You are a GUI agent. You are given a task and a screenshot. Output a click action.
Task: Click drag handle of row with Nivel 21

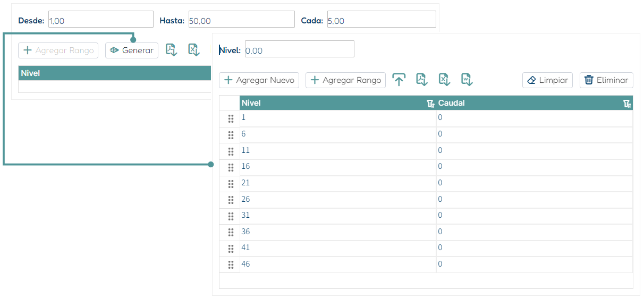click(231, 183)
